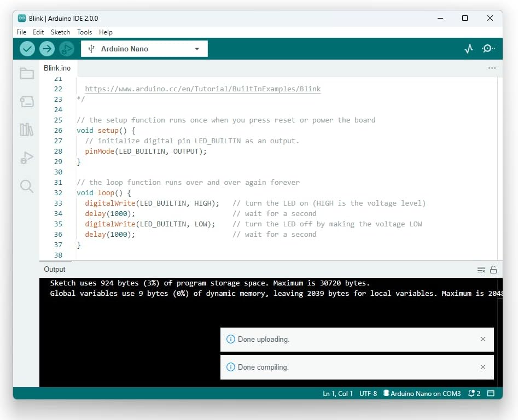Open the Tools menu
518x420 pixels.
point(85,32)
